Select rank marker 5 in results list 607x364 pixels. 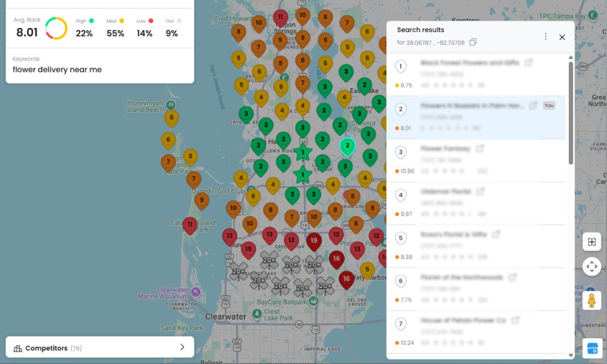pyautogui.click(x=401, y=238)
